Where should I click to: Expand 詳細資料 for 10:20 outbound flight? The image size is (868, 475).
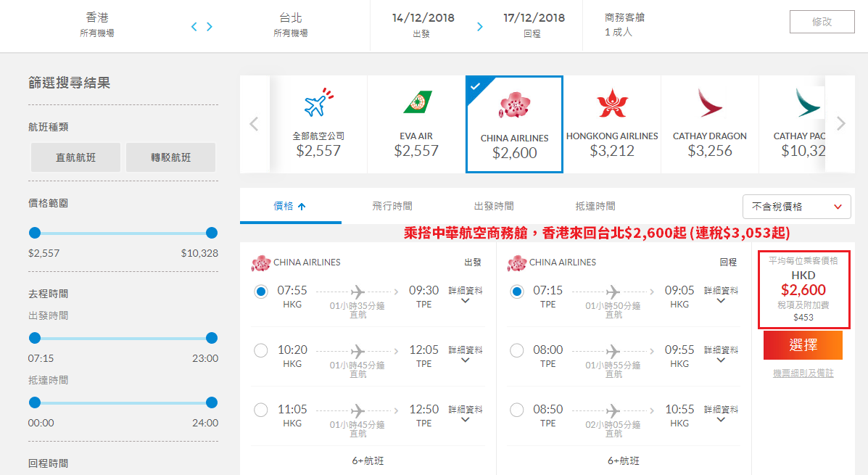click(x=466, y=355)
